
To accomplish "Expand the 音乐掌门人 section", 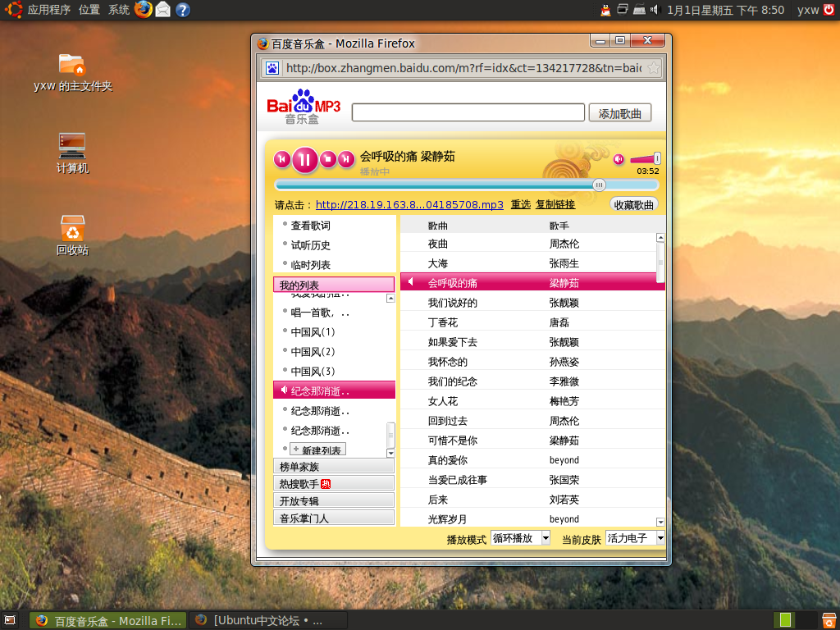I will pyautogui.click(x=334, y=518).
